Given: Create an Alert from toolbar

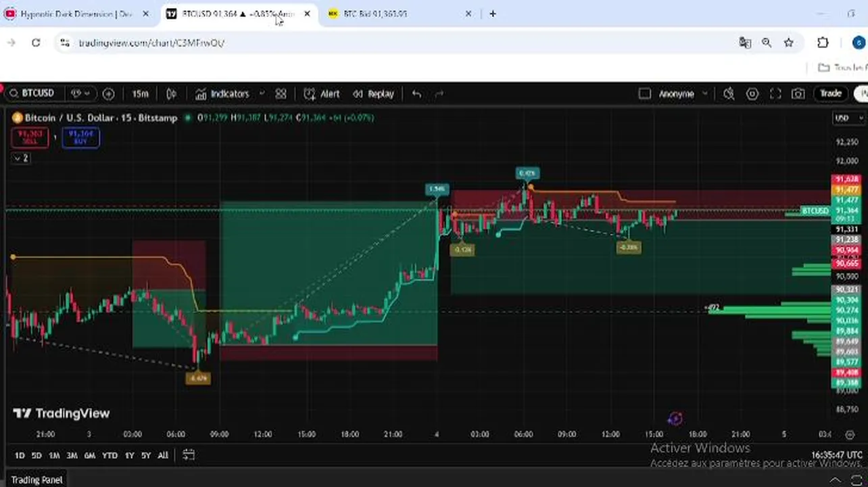Looking at the screenshot, I should click(x=322, y=94).
